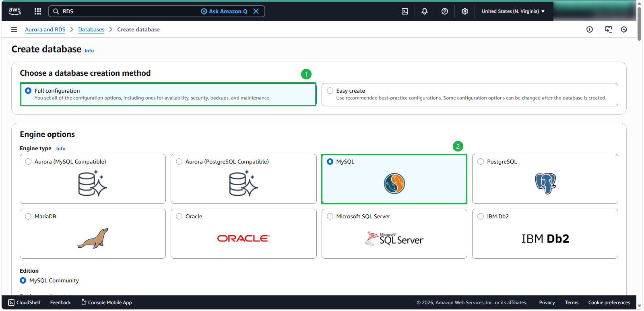Screen dimensions: 644x311
Task: Select Easy create radio button
Action: [330, 91]
